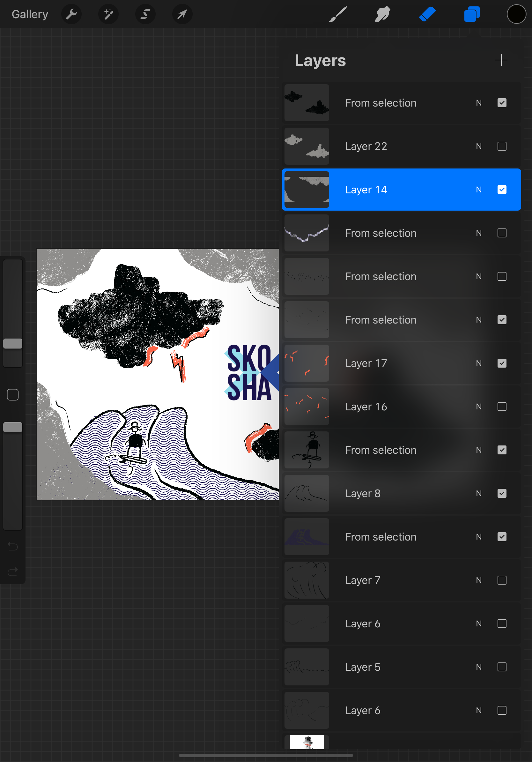Open the Actions wrench menu
Viewport: 532px width, 762px height.
pos(71,14)
